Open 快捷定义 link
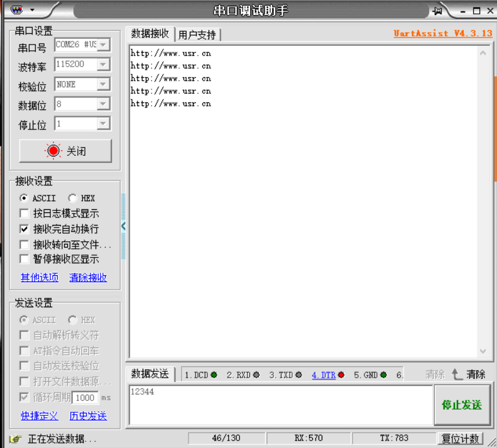 coord(40,416)
